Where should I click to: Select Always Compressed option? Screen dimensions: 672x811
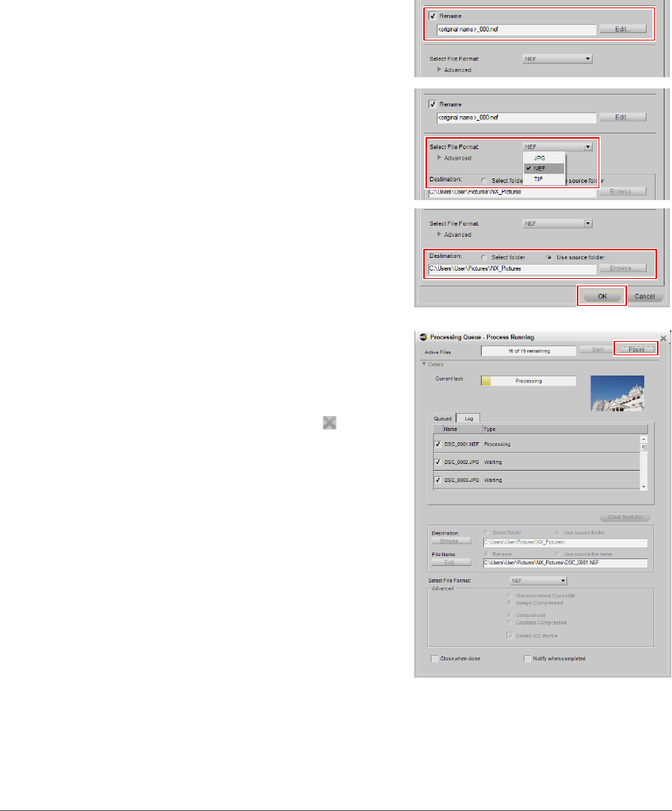coord(509,603)
